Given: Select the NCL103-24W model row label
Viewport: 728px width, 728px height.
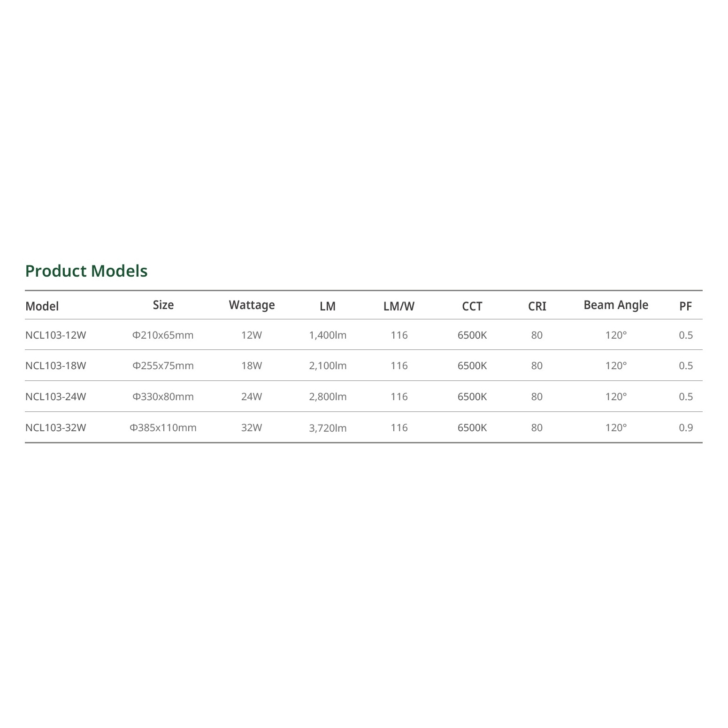Looking at the screenshot, I should tap(56, 397).
